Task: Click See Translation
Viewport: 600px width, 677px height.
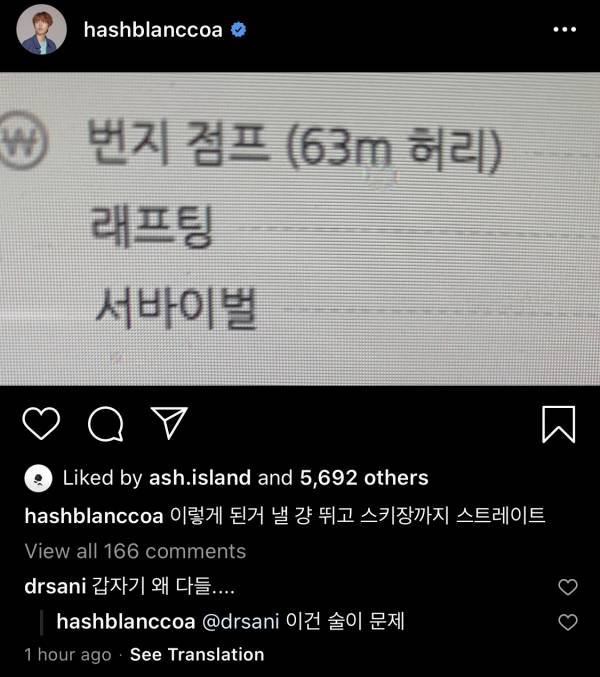Action: coord(197,655)
